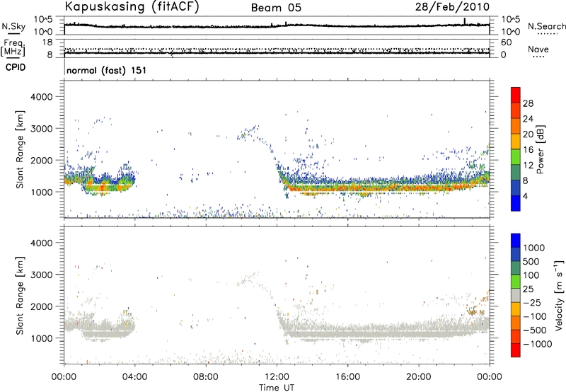
Task: Click the '18' frequency tick label
Action: point(47,42)
